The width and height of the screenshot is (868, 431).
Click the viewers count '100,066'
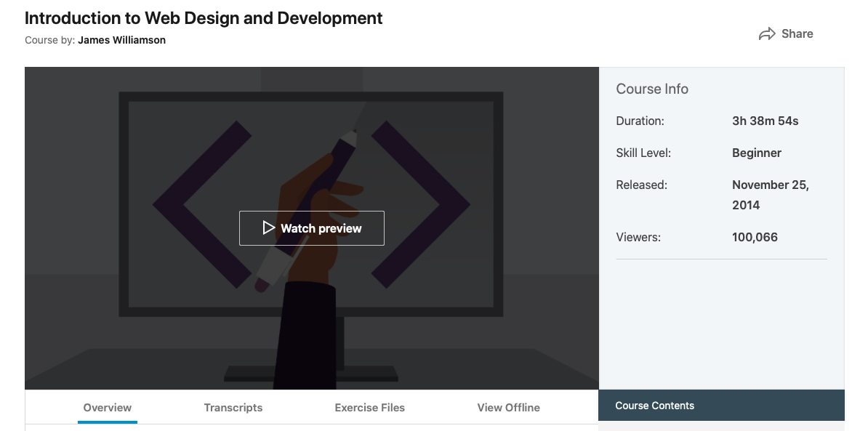click(x=755, y=238)
